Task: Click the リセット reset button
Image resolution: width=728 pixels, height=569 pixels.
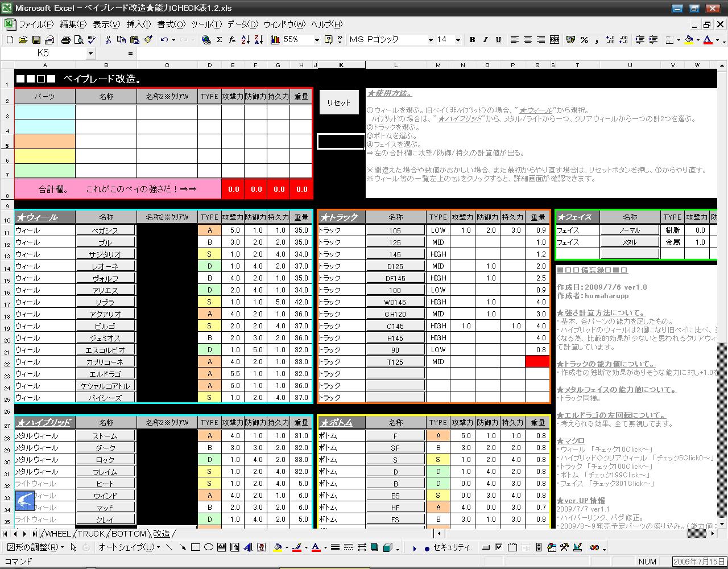Action: pos(339,103)
